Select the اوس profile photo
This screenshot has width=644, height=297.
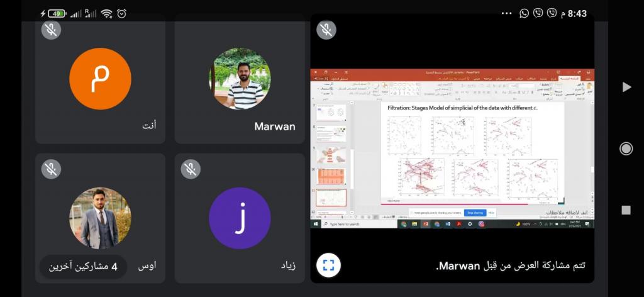[x=100, y=218]
